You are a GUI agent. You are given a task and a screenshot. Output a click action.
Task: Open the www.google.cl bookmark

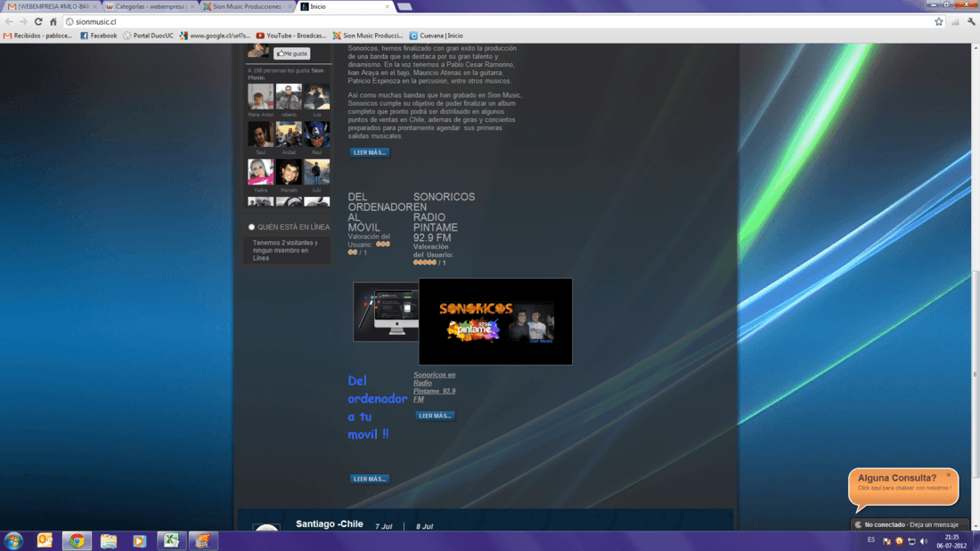pyautogui.click(x=215, y=36)
